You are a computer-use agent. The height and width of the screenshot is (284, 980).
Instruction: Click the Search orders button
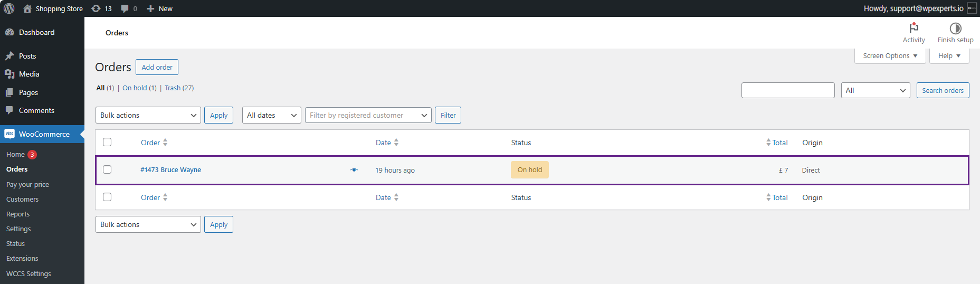pos(943,90)
